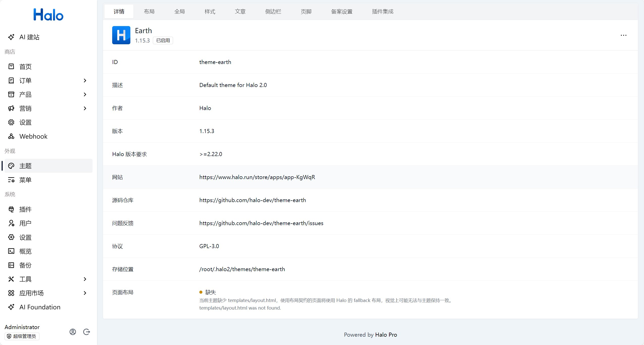
Task: Click the 插件 plug icon
Action: click(11, 209)
